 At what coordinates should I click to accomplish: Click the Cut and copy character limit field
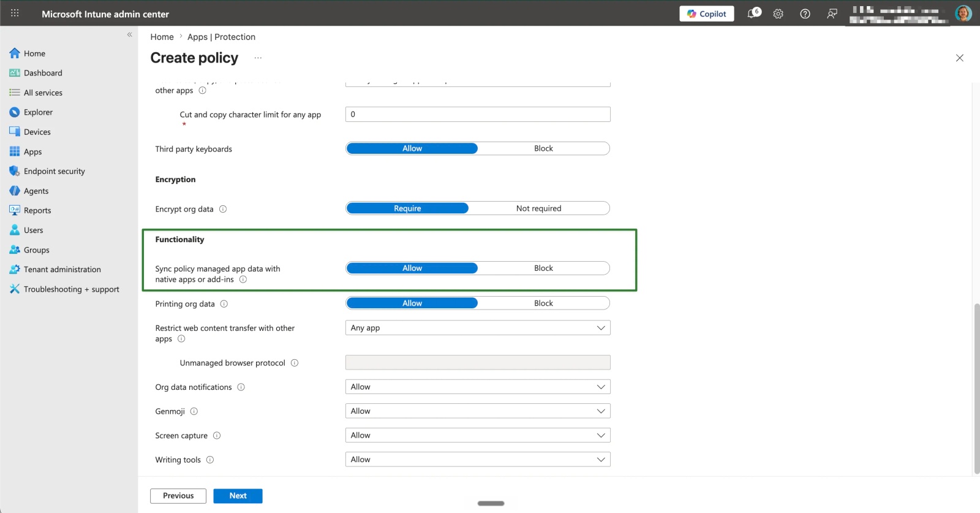click(x=478, y=114)
